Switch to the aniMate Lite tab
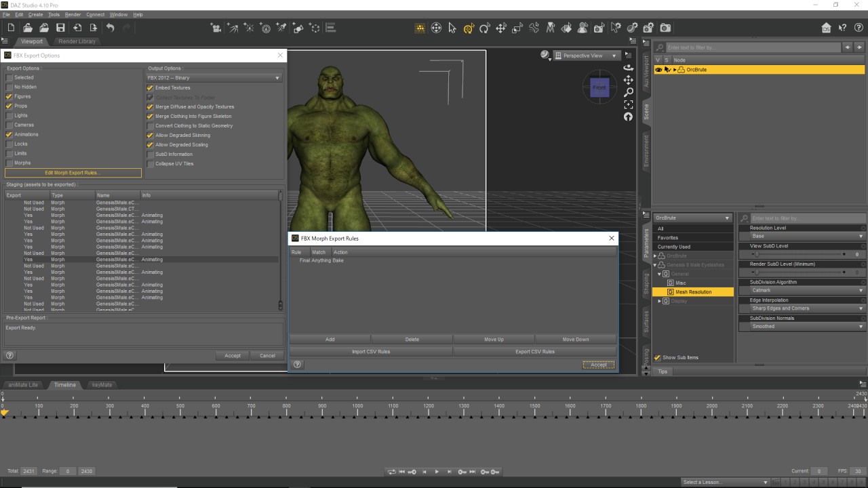Image resolution: width=868 pixels, height=488 pixels. point(23,385)
